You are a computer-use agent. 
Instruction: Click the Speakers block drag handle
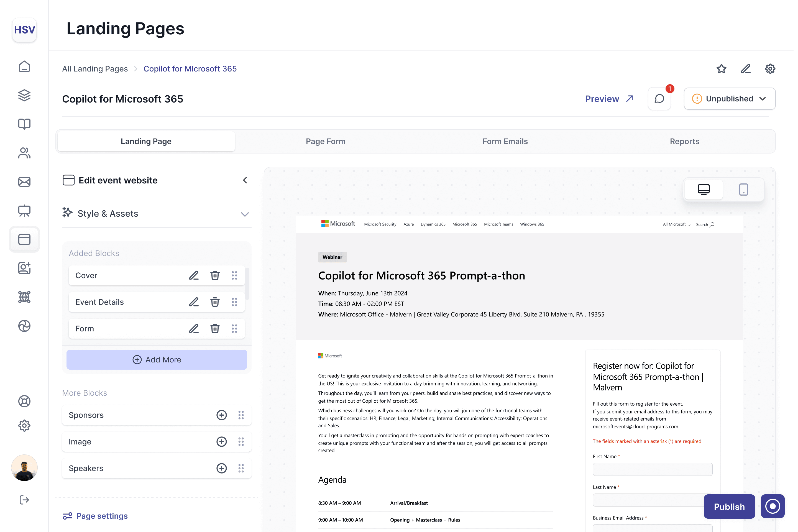[242, 469]
